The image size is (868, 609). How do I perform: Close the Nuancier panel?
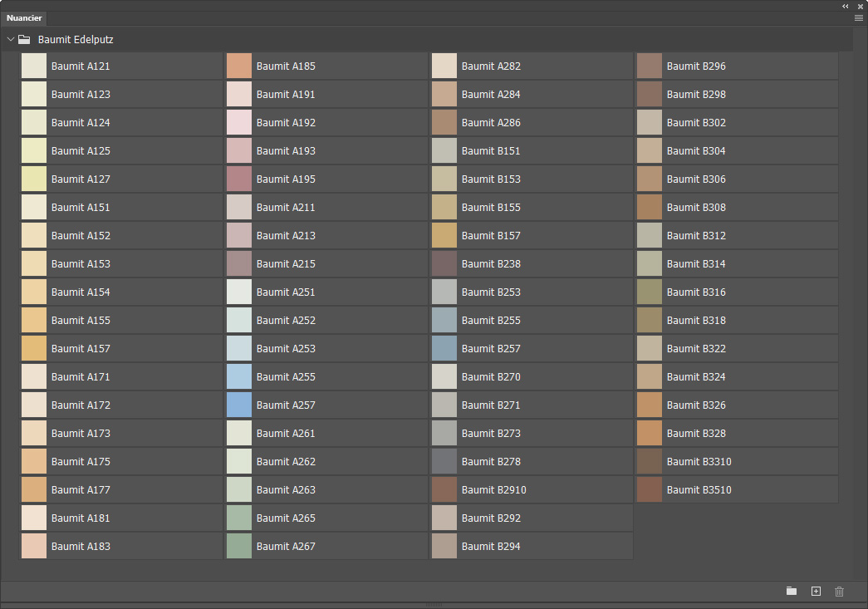[x=861, y=6]
